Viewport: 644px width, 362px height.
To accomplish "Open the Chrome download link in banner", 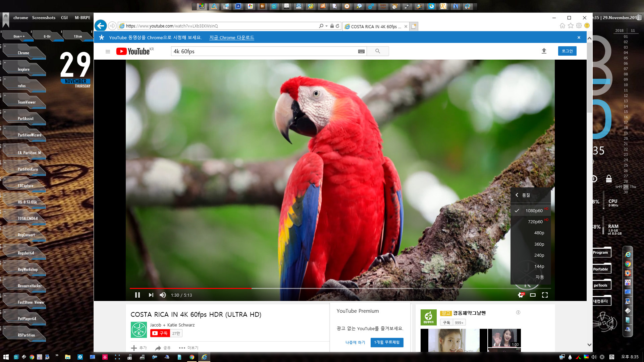I will 232,38.
